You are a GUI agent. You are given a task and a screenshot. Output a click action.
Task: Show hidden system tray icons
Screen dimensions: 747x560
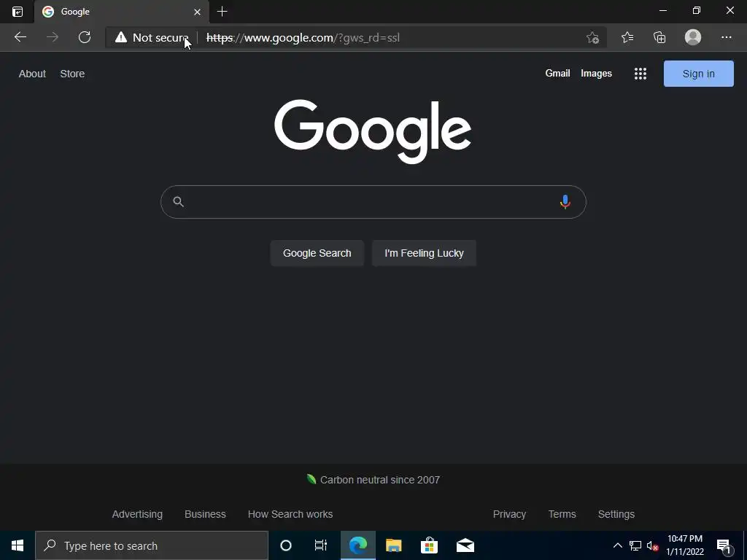pos(617,545)
